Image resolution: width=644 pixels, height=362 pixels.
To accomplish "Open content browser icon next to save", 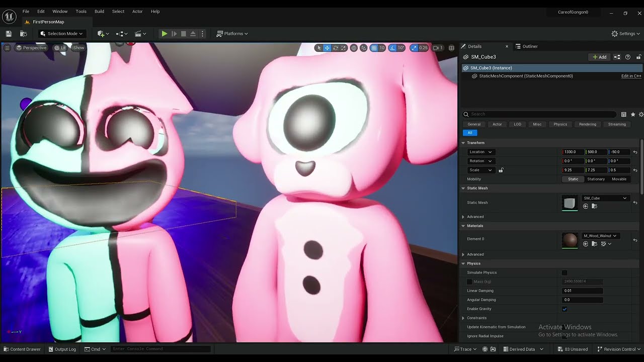I will 23,34.
